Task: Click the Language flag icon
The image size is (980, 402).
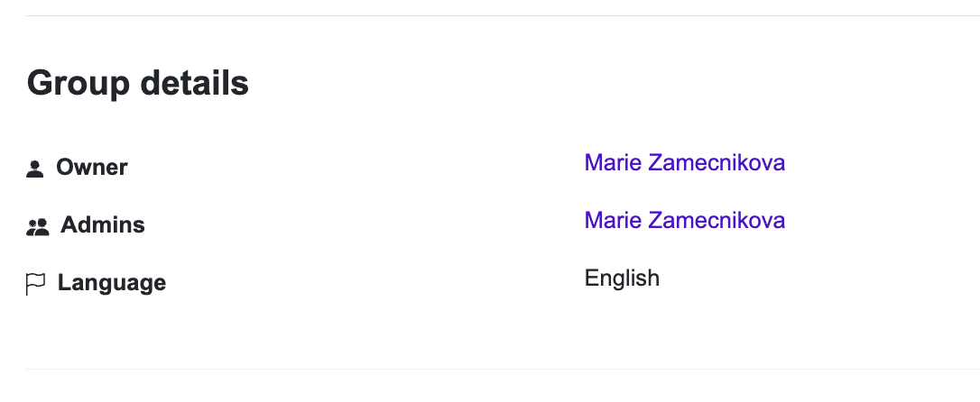Action: [x=35, y=284]
